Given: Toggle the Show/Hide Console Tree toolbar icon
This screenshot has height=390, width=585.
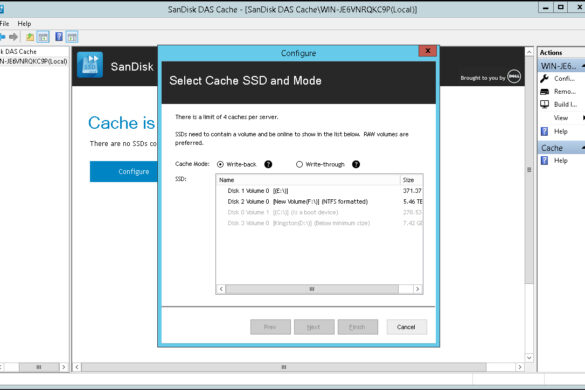Looking at the screenshot, I should (x=43, y=37).
